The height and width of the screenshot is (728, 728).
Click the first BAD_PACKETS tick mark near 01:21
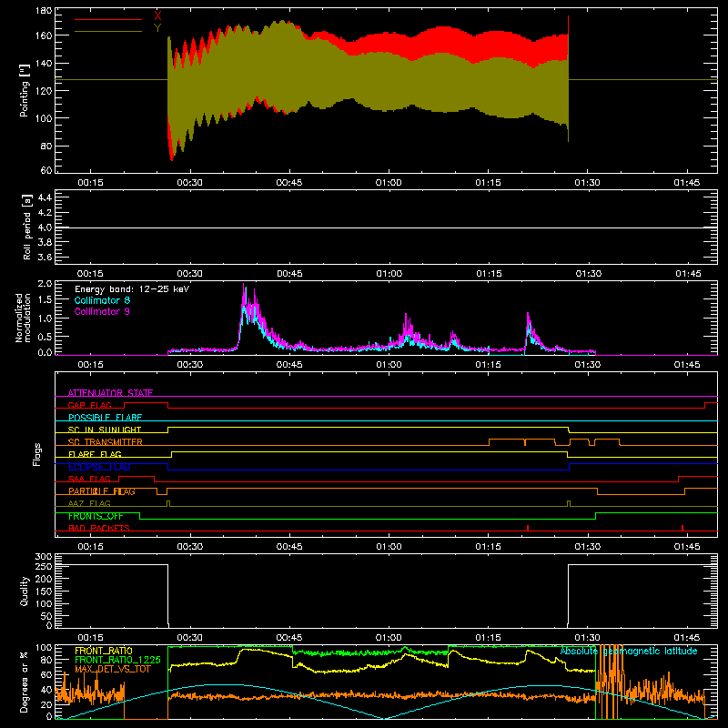coord(528,528)
